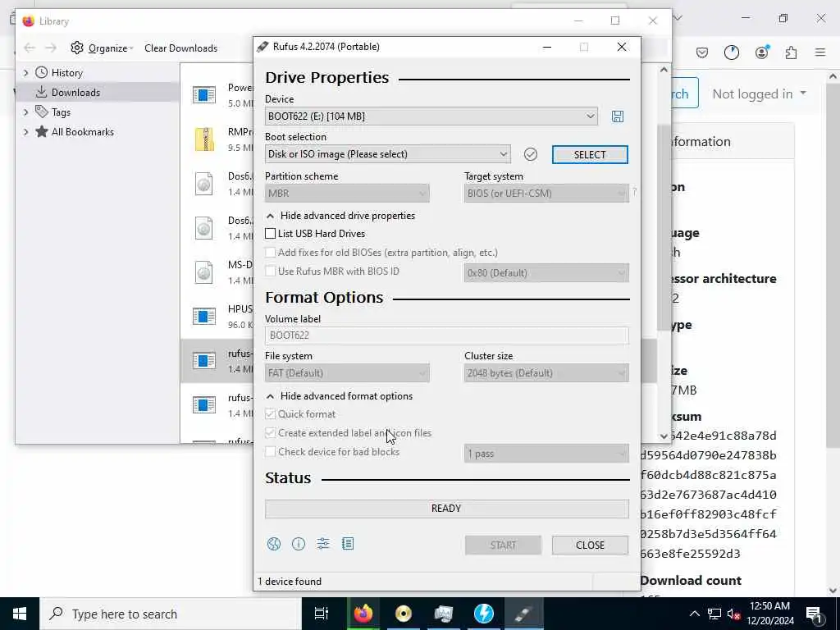Open the BIOS ID 0x80 (Default) dropdown
This screenshot has width=840, height=630.
click(546, 273)
